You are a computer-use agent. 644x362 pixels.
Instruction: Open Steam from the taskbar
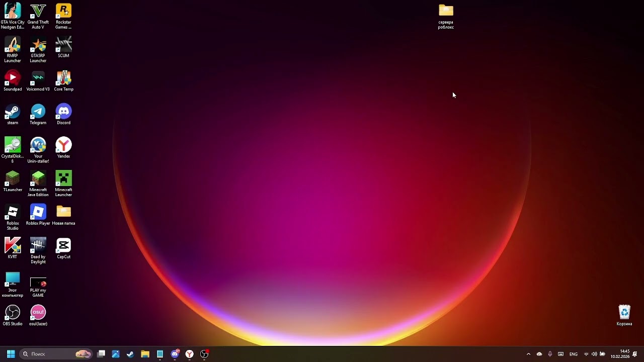[x=130, y=354]
